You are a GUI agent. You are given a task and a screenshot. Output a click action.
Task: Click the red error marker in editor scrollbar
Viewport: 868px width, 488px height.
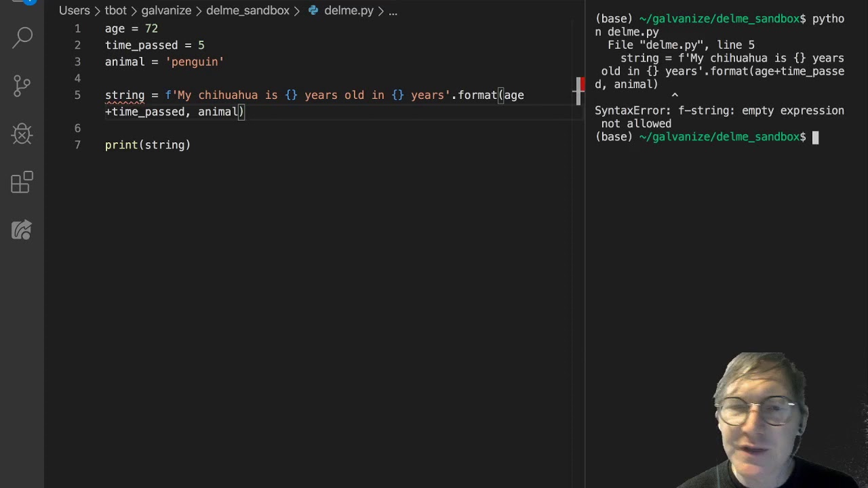pyautogui.click(x=581, y=85)
